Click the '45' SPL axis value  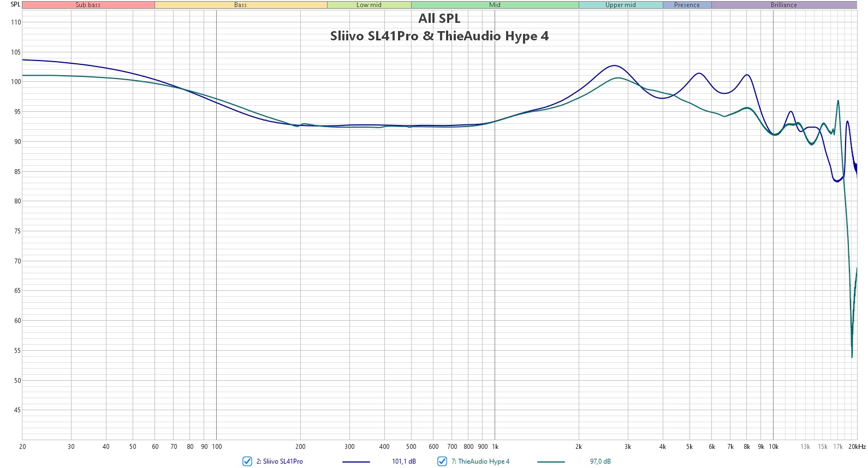[x=17, y=410]
